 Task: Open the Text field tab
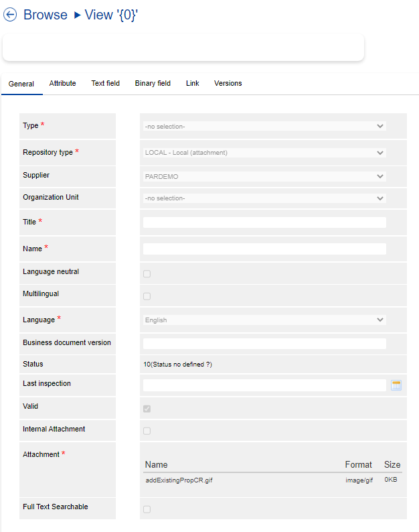click(x=105, y=84)
